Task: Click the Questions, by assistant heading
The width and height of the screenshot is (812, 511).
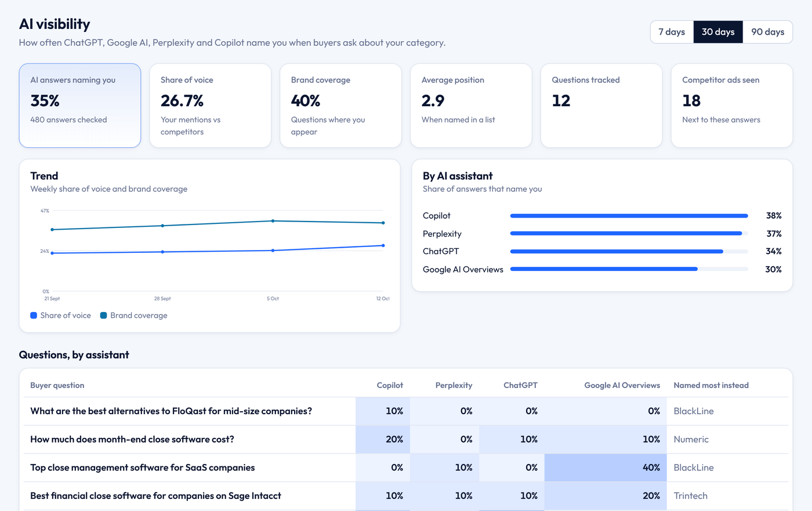Action: [74, 355]
